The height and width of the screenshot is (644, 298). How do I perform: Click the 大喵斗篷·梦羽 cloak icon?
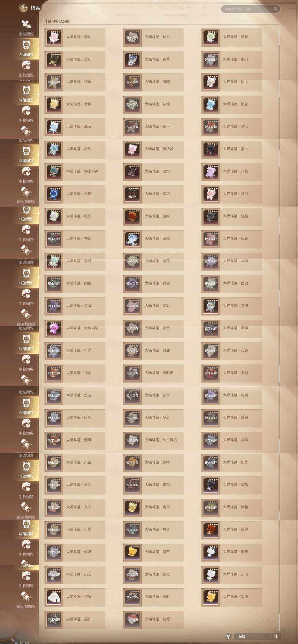point(54,37)
